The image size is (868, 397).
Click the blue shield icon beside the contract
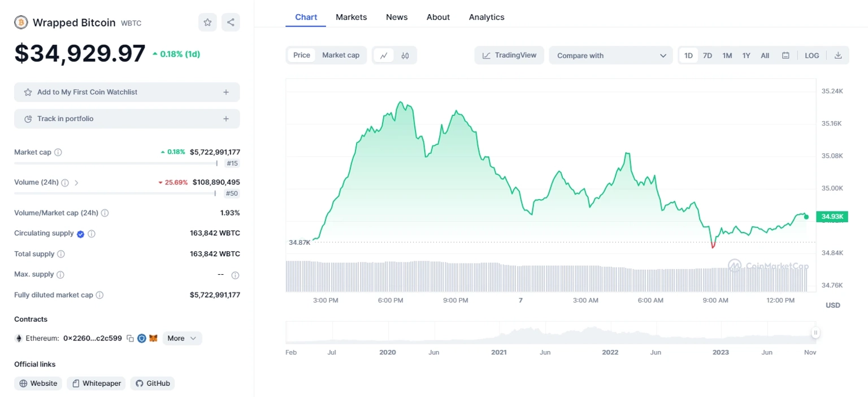pos(142,338)
